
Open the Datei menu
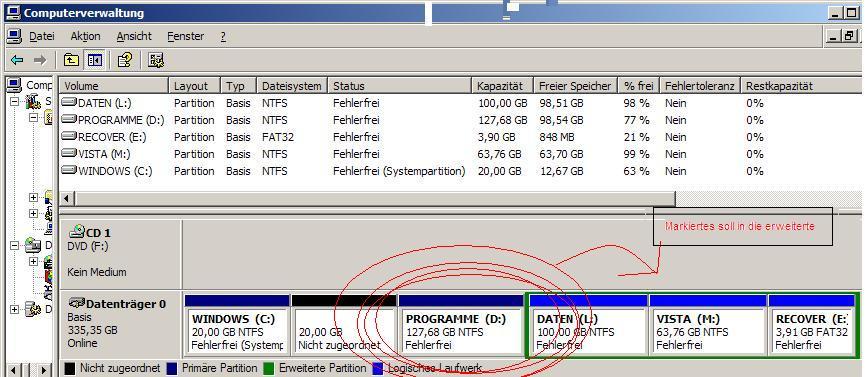coord(42,36)
